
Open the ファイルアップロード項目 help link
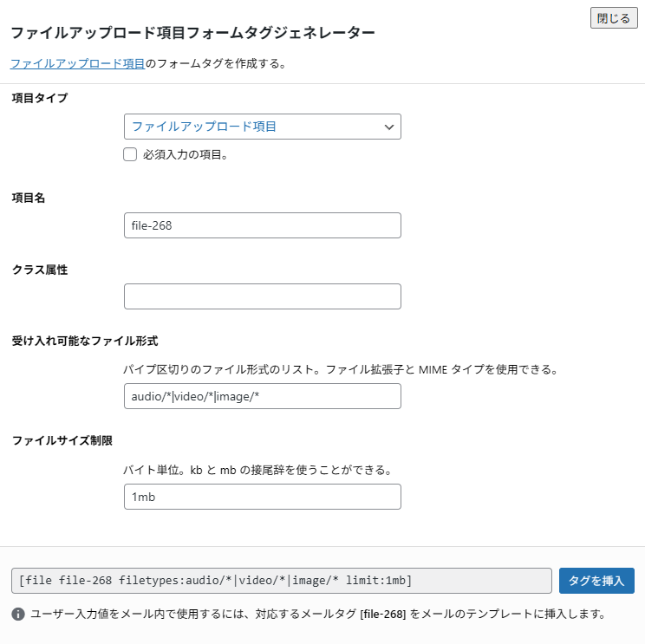pos(77,63)
